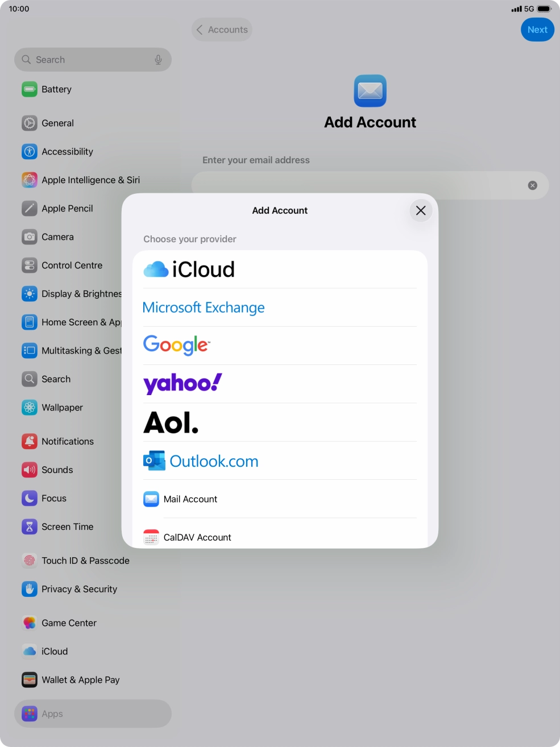This screenshot has width=560, height=747.
Task: Tap the email address input field
Action: pos(358,185)
